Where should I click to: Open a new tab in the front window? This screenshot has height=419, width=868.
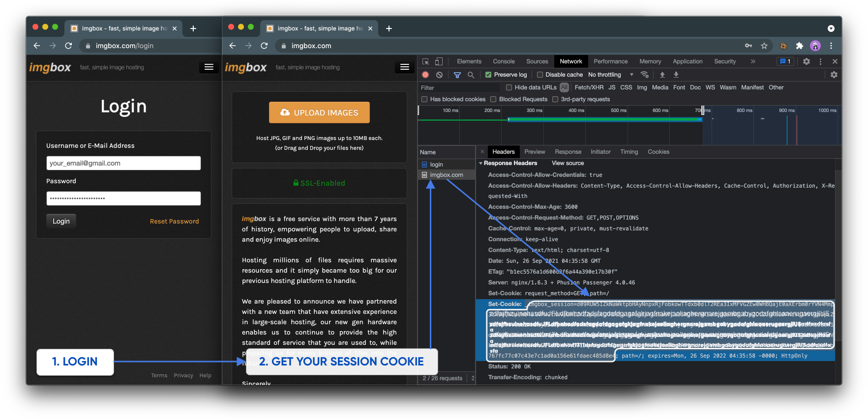click(389, 28)
